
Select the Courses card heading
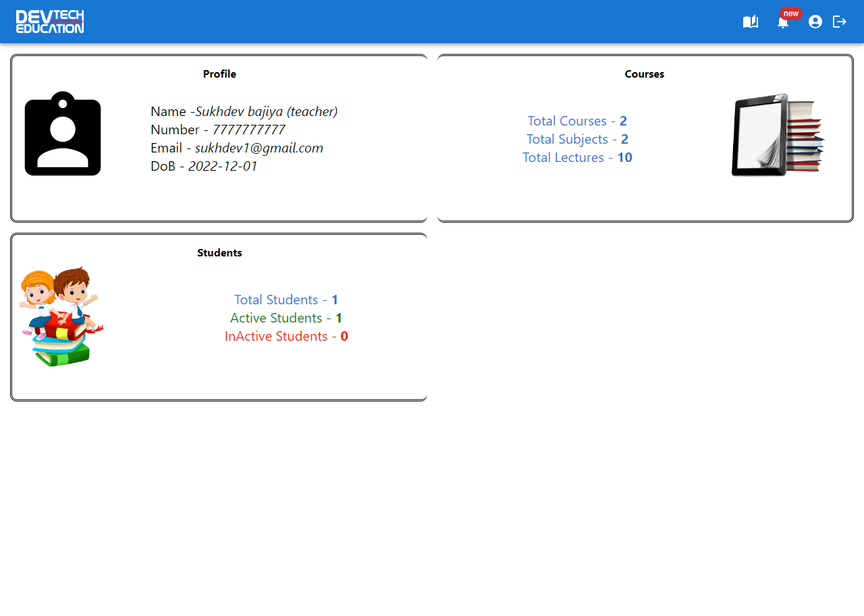coord(645,74)
